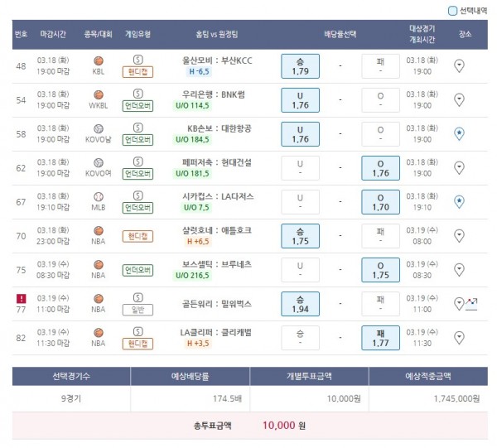Click the red alert icon above number 77

[21, 298]
